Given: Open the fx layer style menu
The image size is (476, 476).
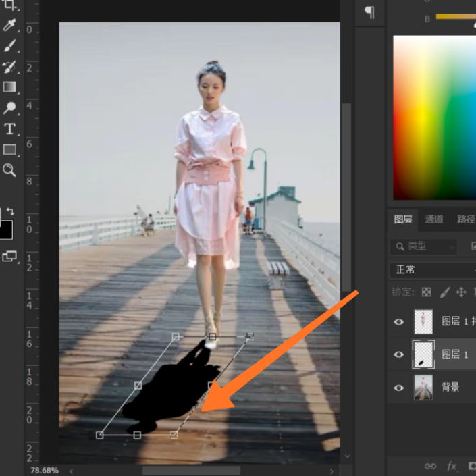Looking at the screenshot, I should click(452, 466).
